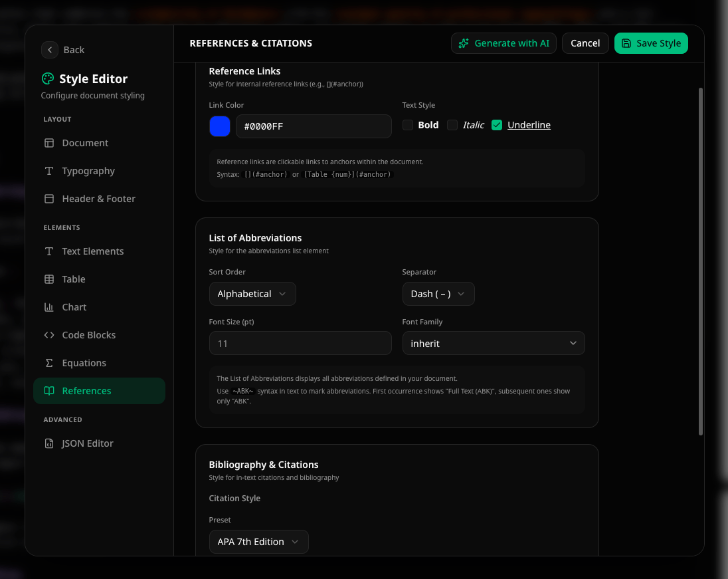
Task: Go to Code Blocks settings
Action: tap(100, 335)
